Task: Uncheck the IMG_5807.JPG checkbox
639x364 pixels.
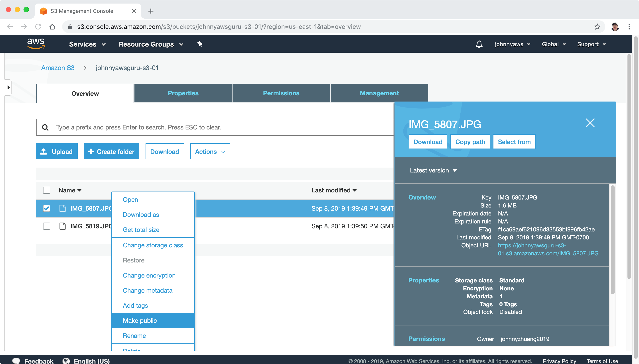Action: click(47, 208)
